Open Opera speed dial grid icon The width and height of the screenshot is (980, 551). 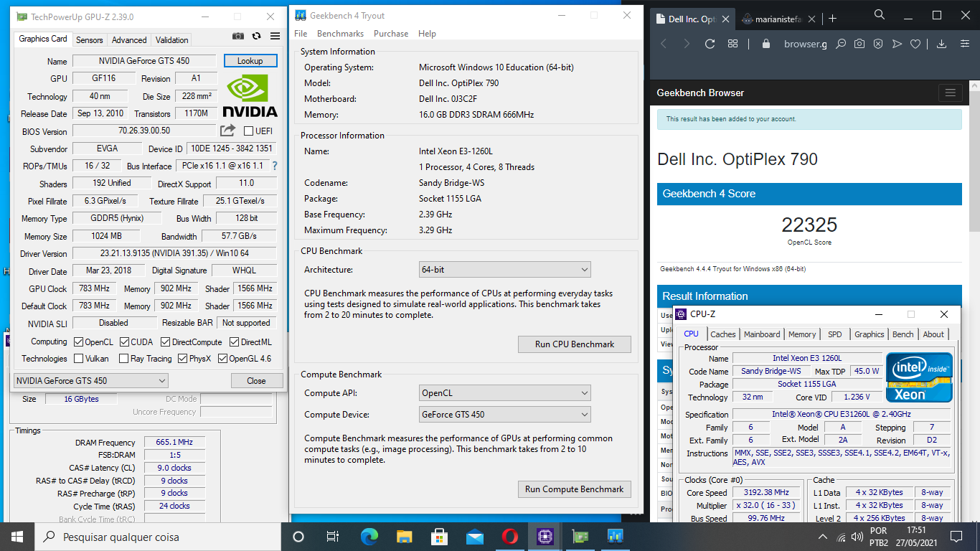click(732, 44)
